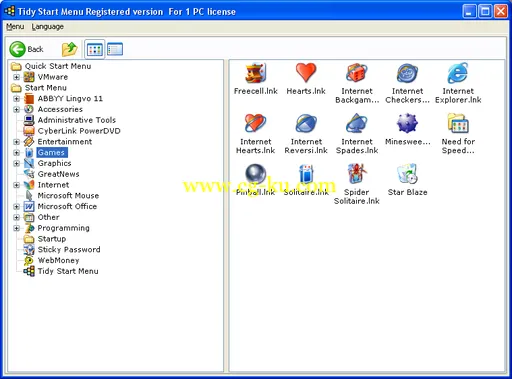Screen dimensions: 512x379
Task: Click the WebMoney tree icon
Action: coord(29,261)
